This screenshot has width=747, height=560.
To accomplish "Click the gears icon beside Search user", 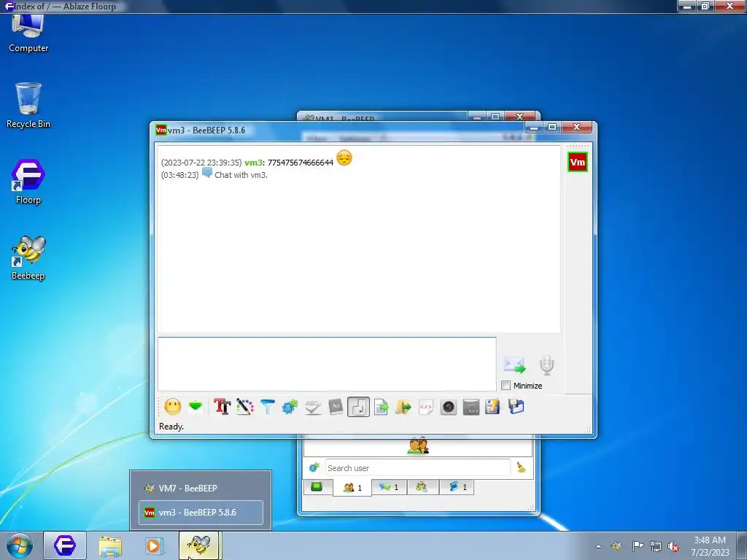I will coord(314,467).
